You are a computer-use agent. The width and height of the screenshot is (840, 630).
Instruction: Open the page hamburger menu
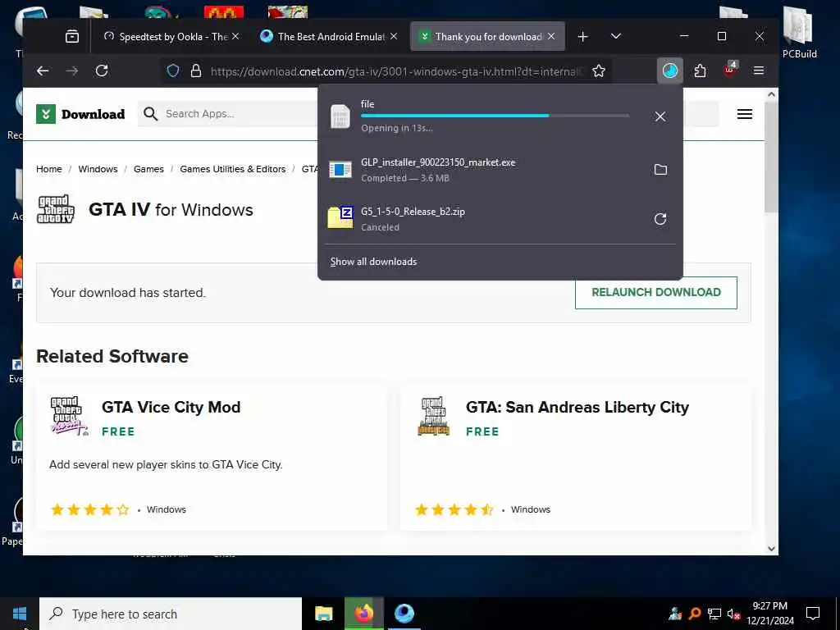(x=745, y=114)
